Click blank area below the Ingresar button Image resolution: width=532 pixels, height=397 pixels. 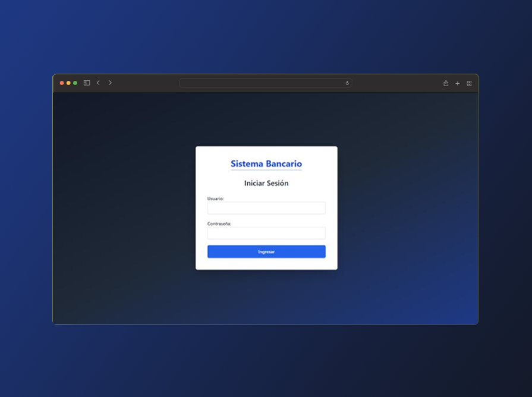(x=266, y=264)
